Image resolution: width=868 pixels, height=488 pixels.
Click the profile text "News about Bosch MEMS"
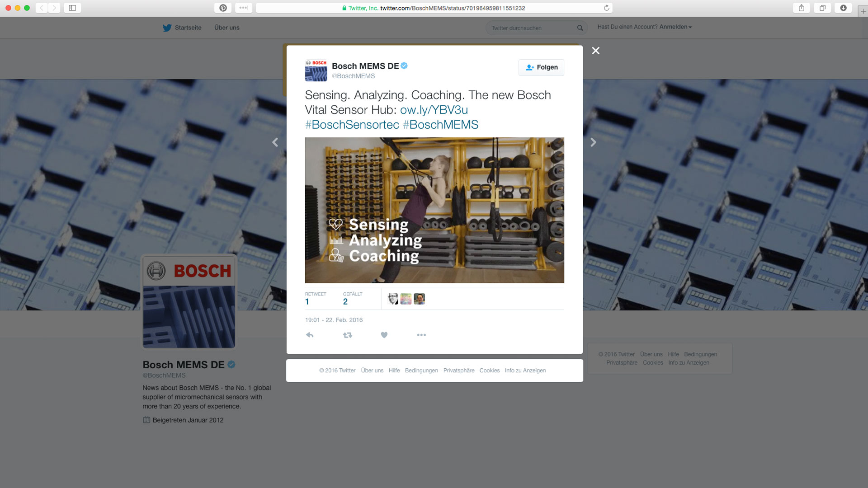point(181,388)
